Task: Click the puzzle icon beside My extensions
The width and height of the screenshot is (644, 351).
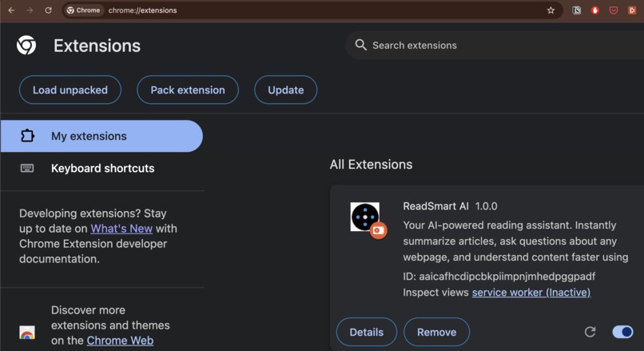Action: (x=27, y=136)
